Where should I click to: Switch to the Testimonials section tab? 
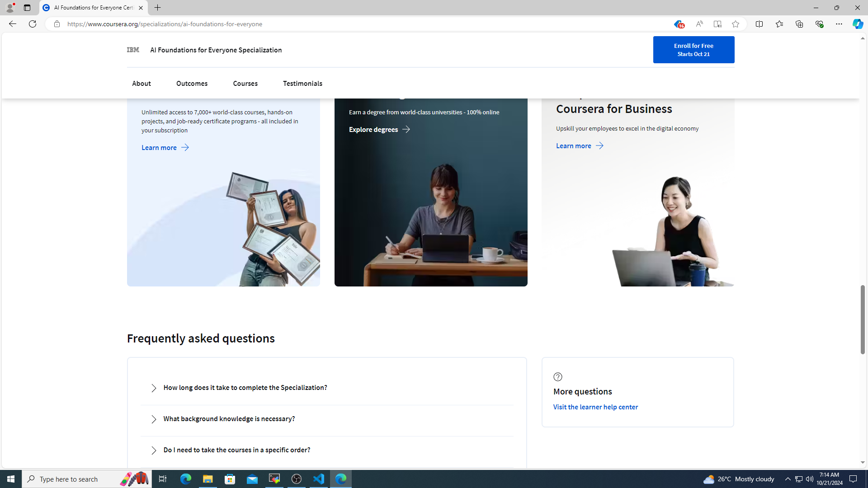(x=302, y=84)
